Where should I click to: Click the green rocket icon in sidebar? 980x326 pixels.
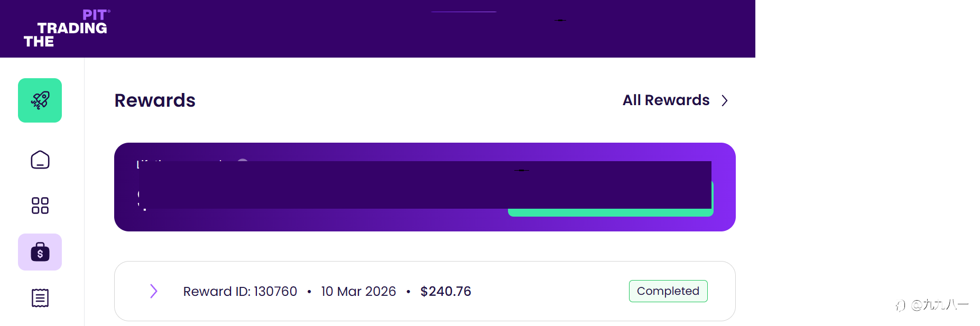click(40, 100)
